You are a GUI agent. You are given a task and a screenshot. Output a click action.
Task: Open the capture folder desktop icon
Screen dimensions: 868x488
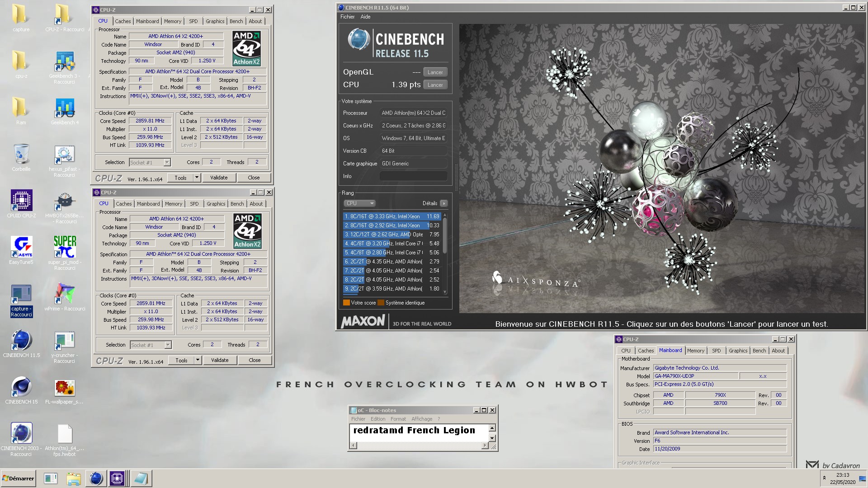coord(21,18)
